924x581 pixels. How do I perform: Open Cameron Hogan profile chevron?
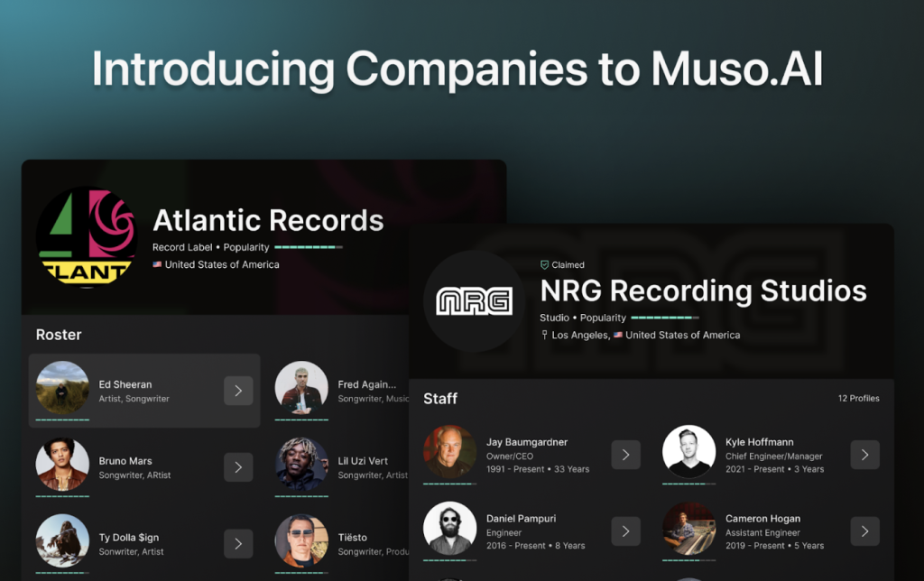click(x=865, y=531)
